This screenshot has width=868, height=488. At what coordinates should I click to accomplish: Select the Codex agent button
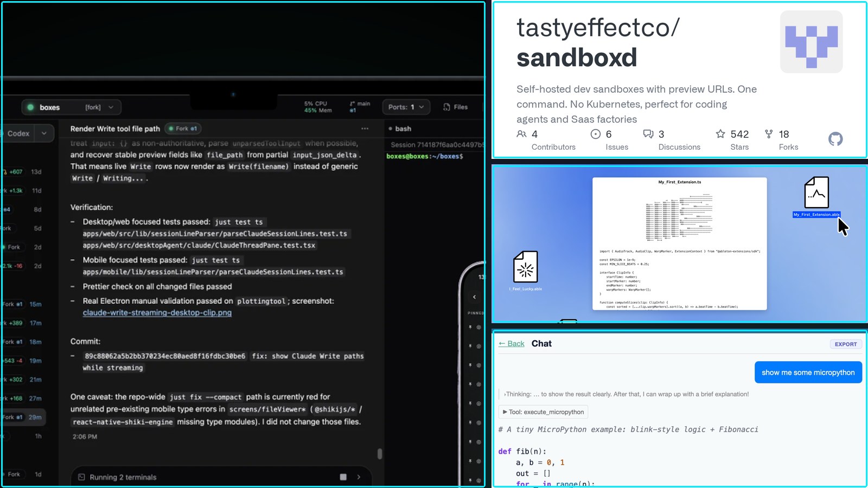tap(18, 133)
